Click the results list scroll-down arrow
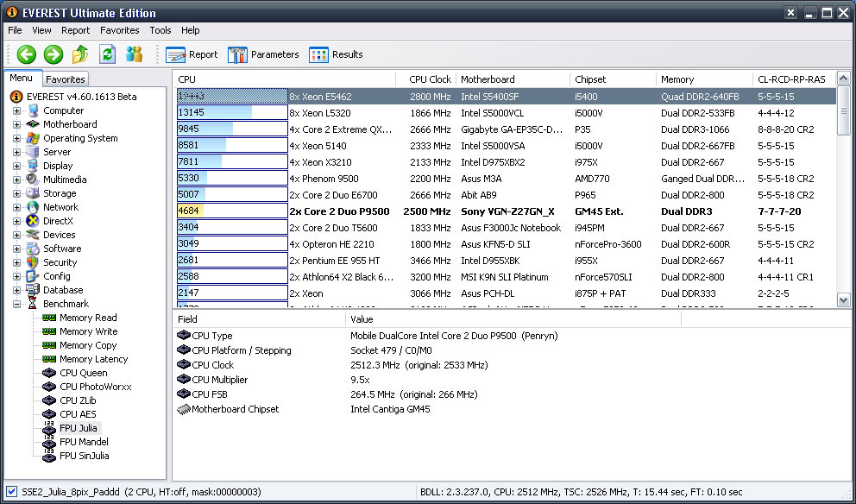 [x=843, y=299]
